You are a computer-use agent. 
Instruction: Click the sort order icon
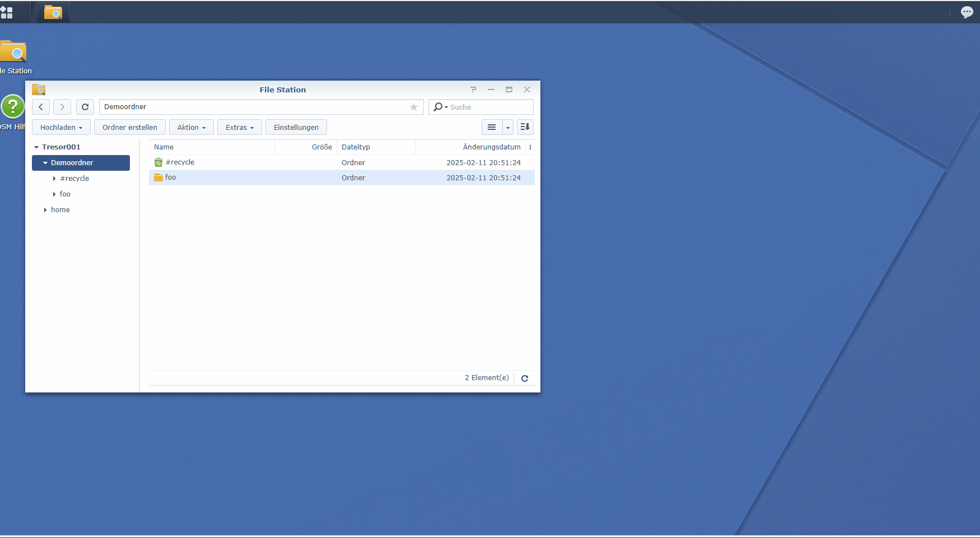(x=525, y=127)
